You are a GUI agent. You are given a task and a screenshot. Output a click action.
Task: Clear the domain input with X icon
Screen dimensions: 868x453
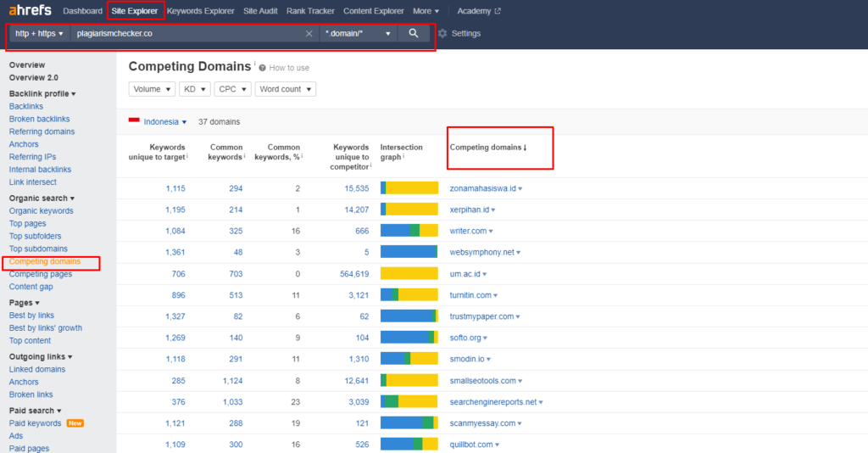(309, 34)
